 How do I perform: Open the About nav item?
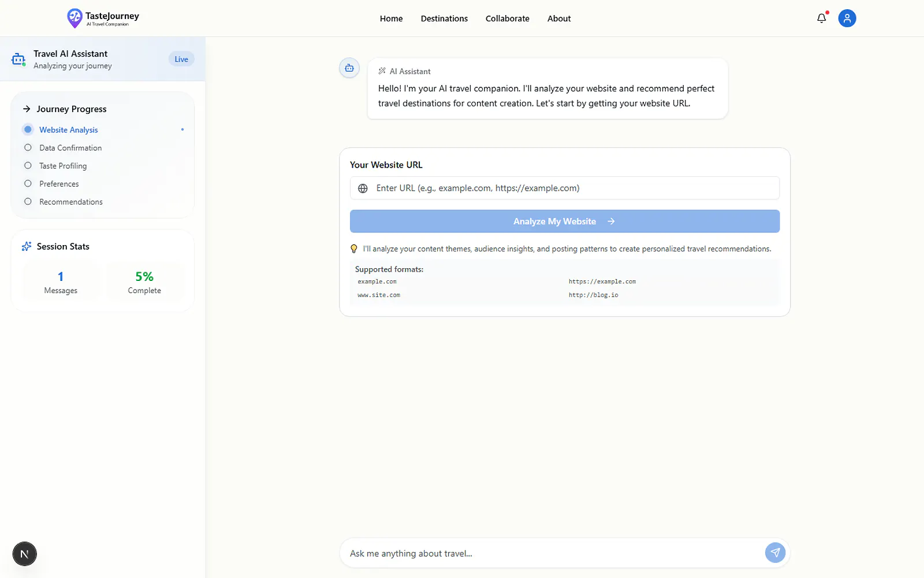[x=559, y=18]
